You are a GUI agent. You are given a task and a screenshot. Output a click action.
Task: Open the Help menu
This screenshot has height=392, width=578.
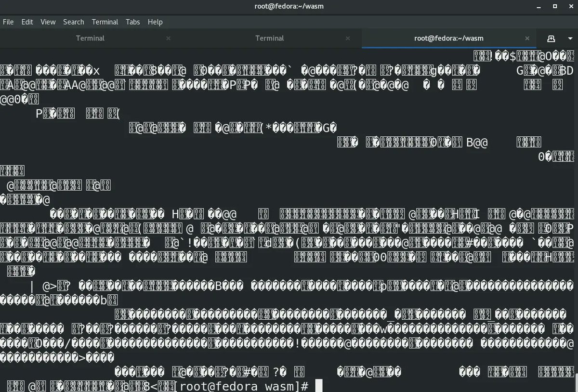[155, 22]
